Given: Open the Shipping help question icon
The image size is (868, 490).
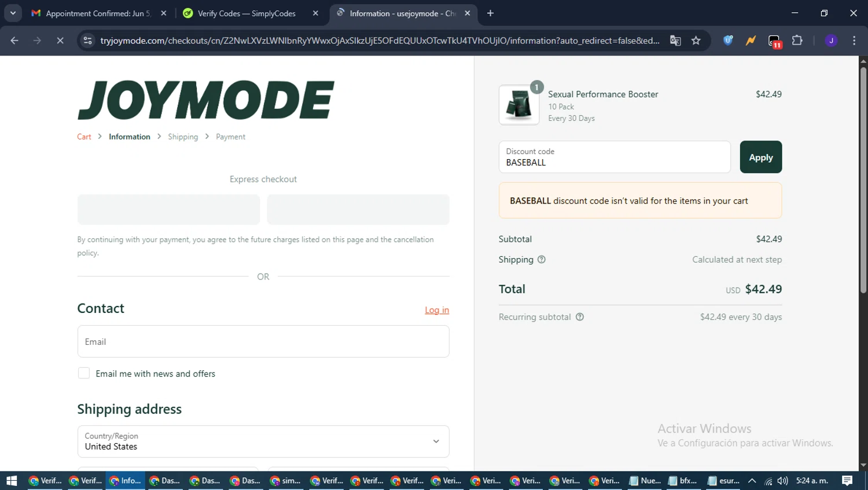Looking at the screenshot, I should tap(542, 260).
